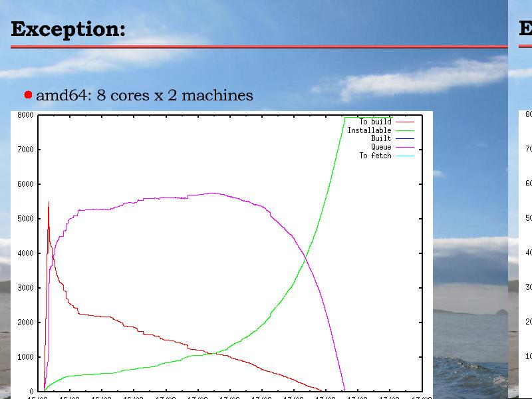This screenshot has width=532, height=399.
Task: Click the "Queue" legend label
Action: click(381, 147)
